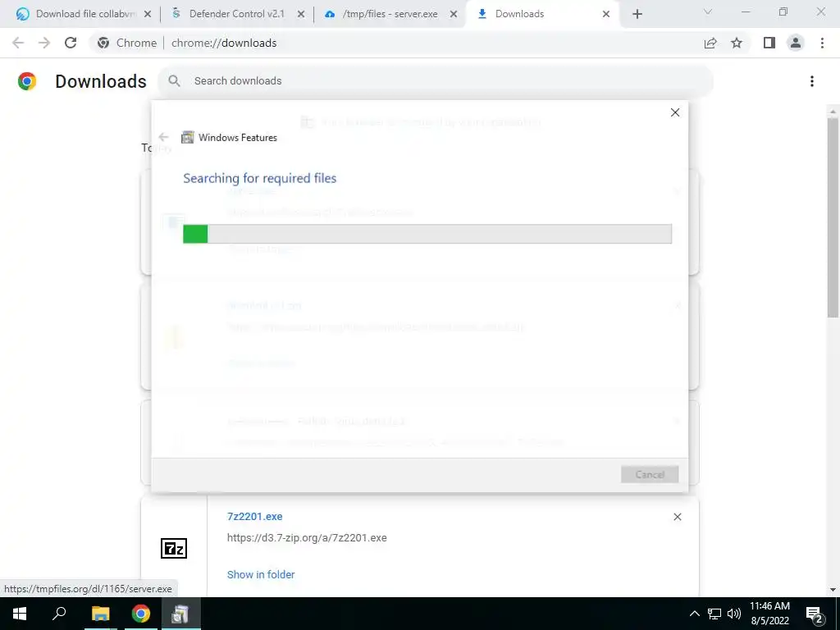
Task: Share this page icon in address bar
Action: 710,43
